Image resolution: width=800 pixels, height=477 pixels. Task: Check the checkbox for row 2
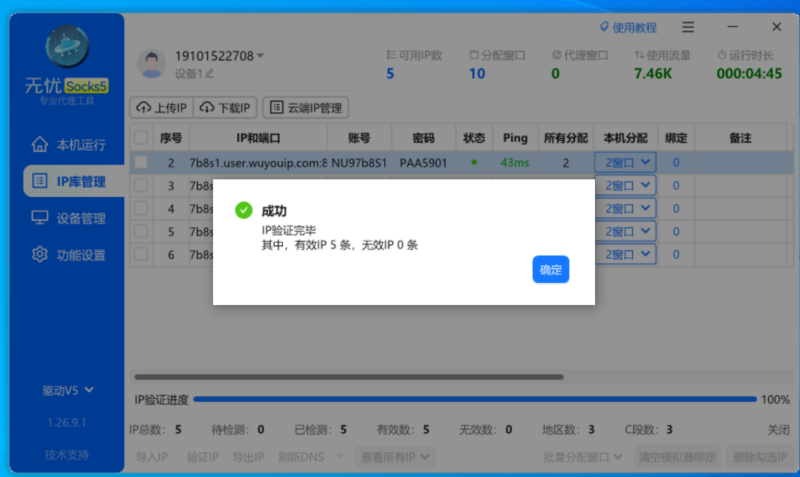pos(141,163)
